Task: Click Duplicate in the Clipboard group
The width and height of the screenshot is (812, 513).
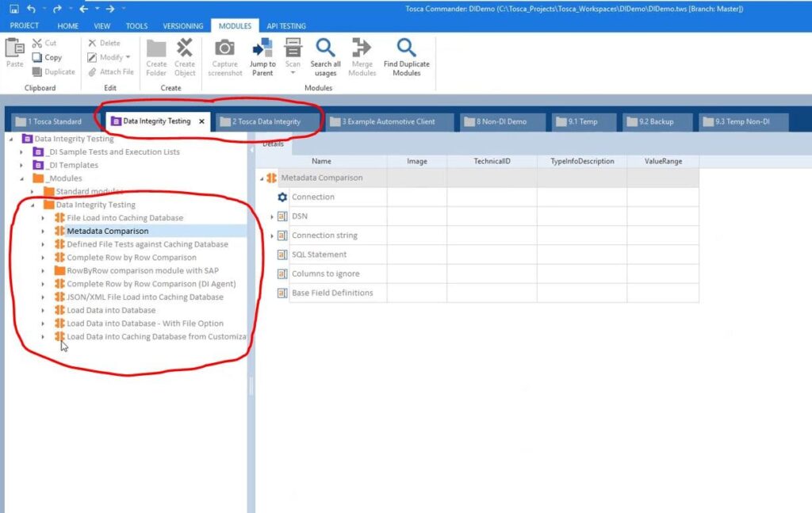Action: coord(54,72)
